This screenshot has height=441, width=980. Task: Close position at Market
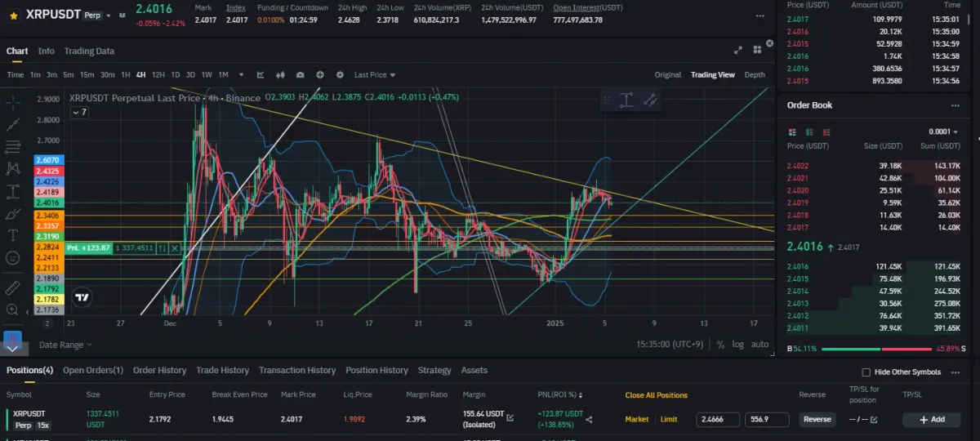(x=637, y=419)
